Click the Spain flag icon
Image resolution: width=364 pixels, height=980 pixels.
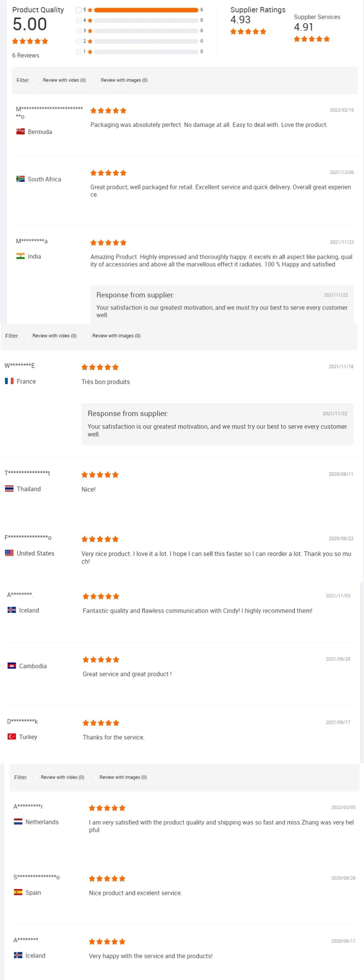(x=18, y=892)
